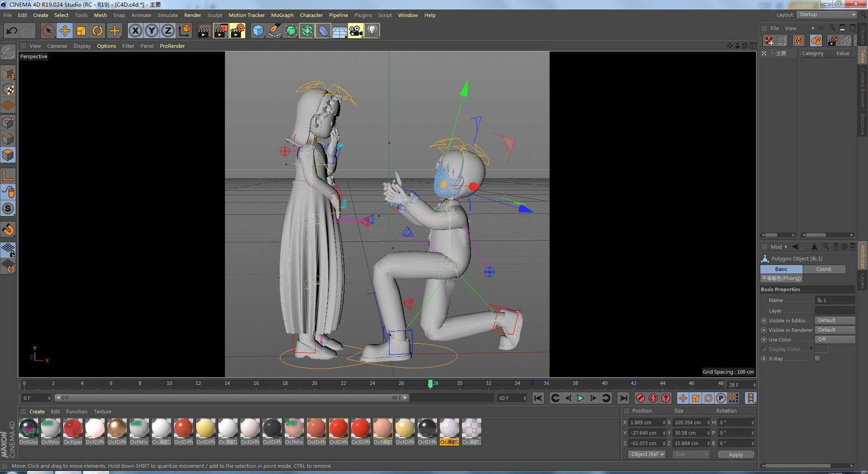Open the material manager Create menu
The height and width of the screenshot is (474, 868).
click(37, 412)
